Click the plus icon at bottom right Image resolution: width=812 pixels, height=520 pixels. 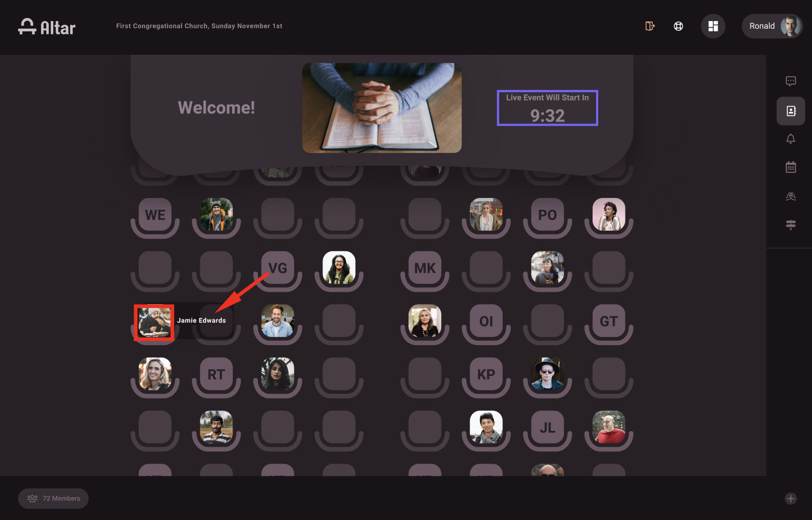[790, 498]
